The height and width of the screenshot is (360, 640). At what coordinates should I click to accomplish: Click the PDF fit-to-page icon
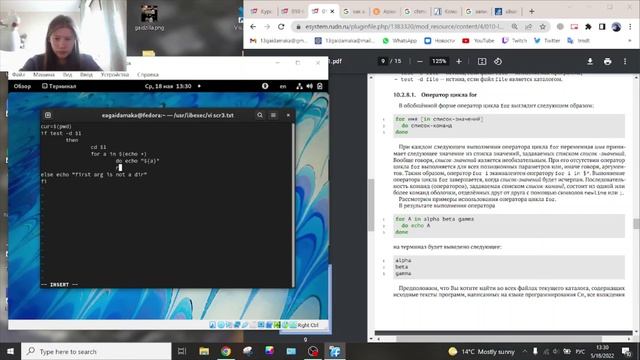[x=482, y=61]
